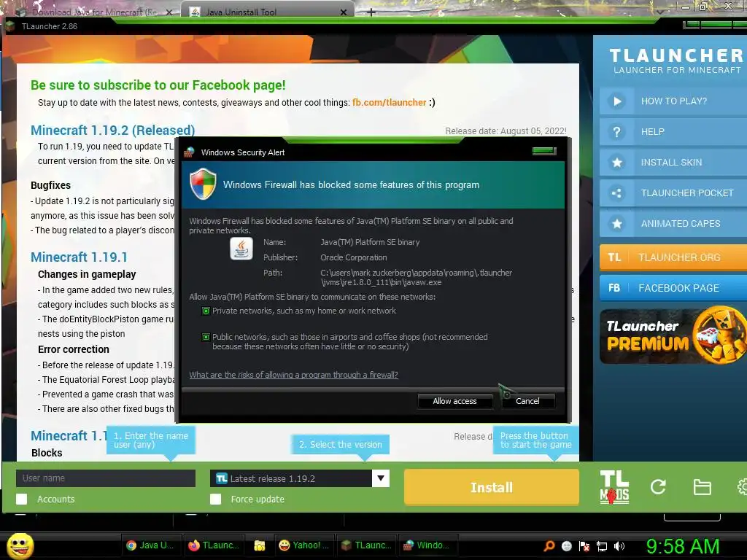Screen dimensions: 747x560
Task: Open a new browser tab with plus icon
Action: tap(371, 12)
